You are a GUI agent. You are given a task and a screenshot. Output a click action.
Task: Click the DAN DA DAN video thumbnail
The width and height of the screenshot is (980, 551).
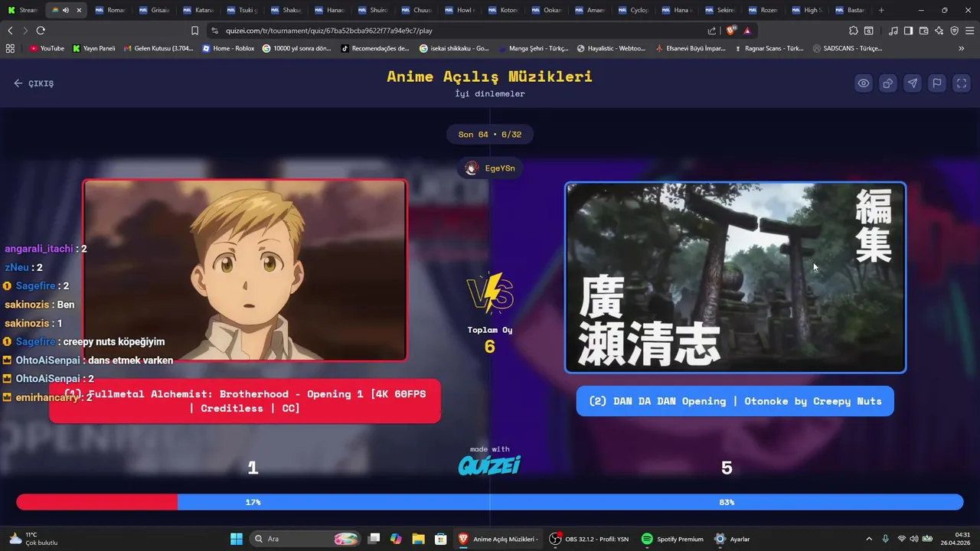(x=735, y=277)
